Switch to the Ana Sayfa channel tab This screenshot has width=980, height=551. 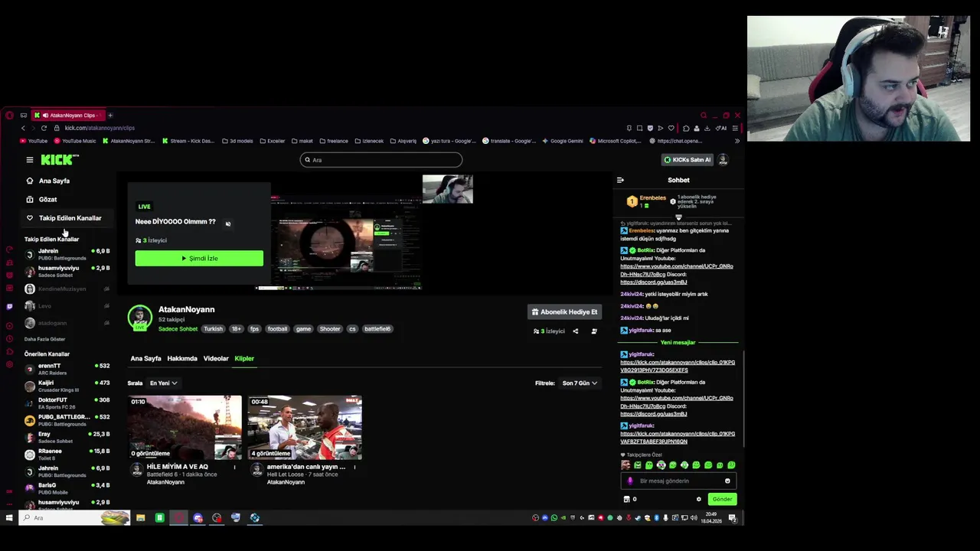pyautogui.click(x=145, y=359)
